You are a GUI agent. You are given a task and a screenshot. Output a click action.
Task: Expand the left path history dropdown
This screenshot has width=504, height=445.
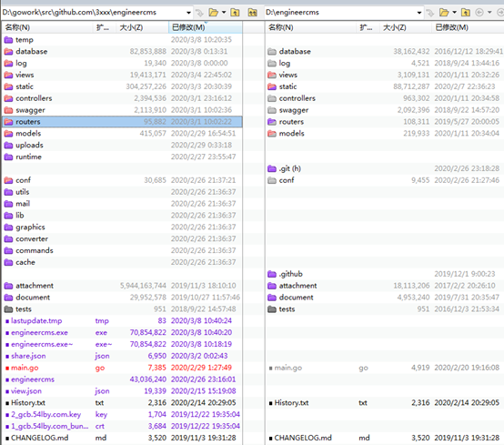point(188,13)
